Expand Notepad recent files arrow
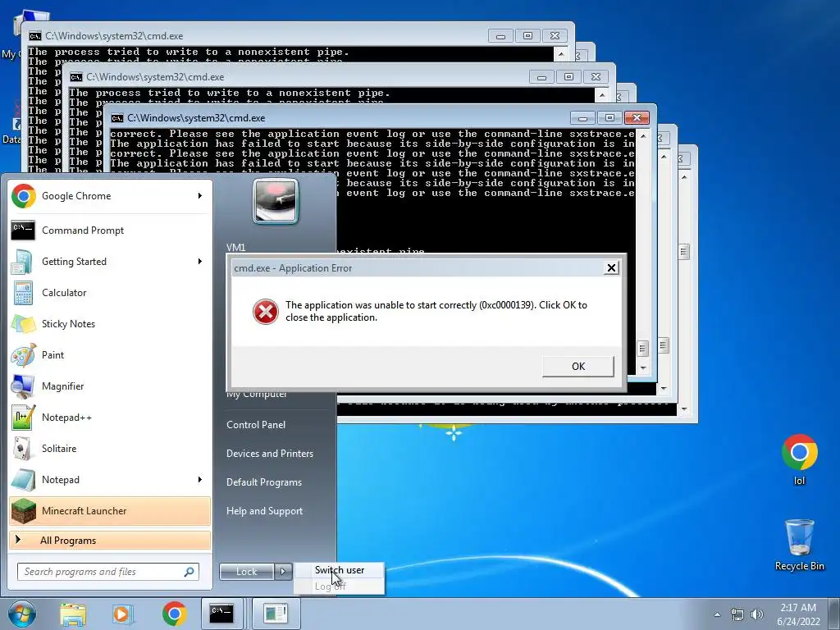The width and height of the screenshot is (840, 630). tap(200, 479)
